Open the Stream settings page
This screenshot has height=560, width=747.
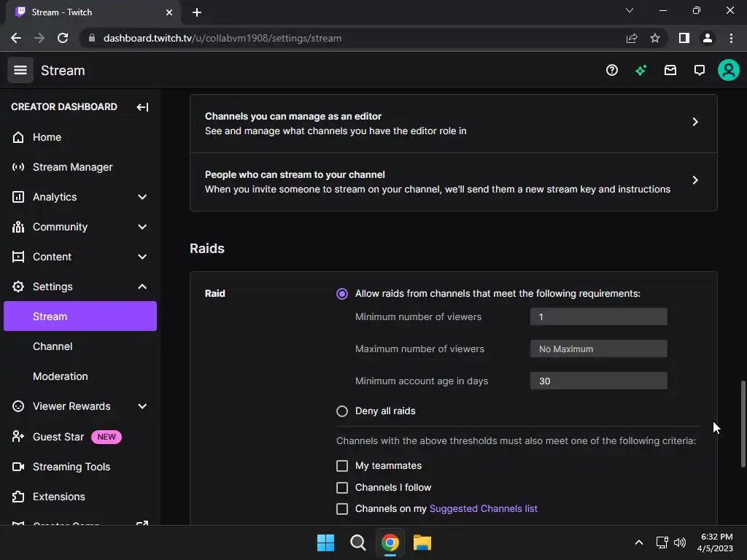80,316
